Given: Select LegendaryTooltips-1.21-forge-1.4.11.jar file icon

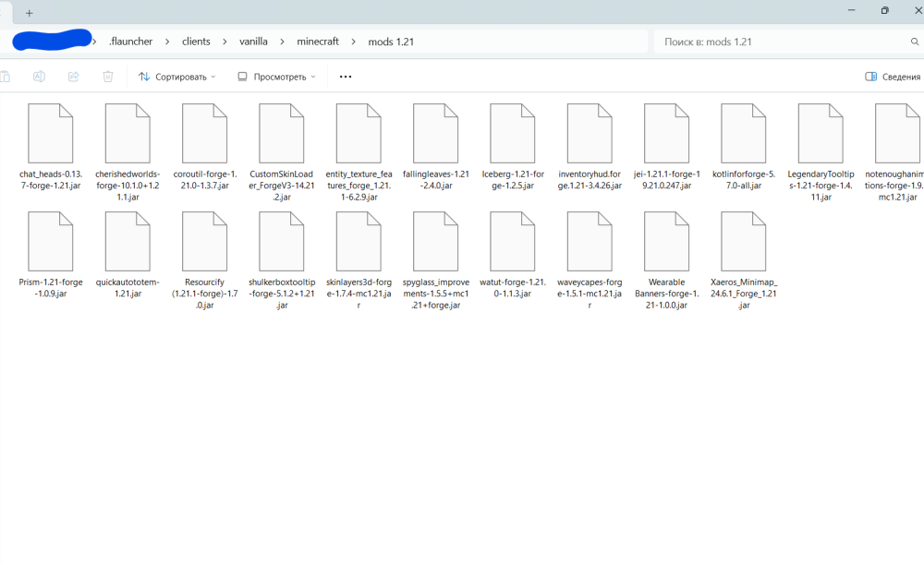Looking at the screenshot, I should [821, 134].
